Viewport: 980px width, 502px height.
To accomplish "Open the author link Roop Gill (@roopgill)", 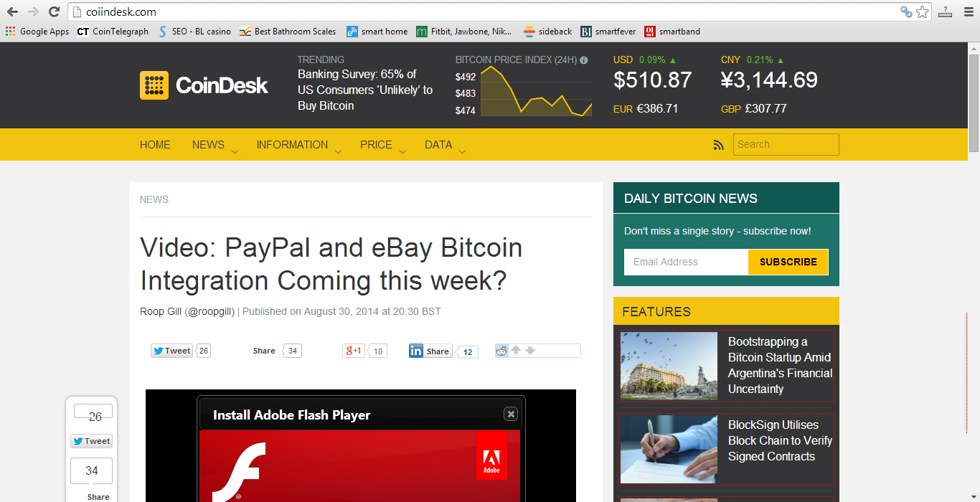I will 187,311.
